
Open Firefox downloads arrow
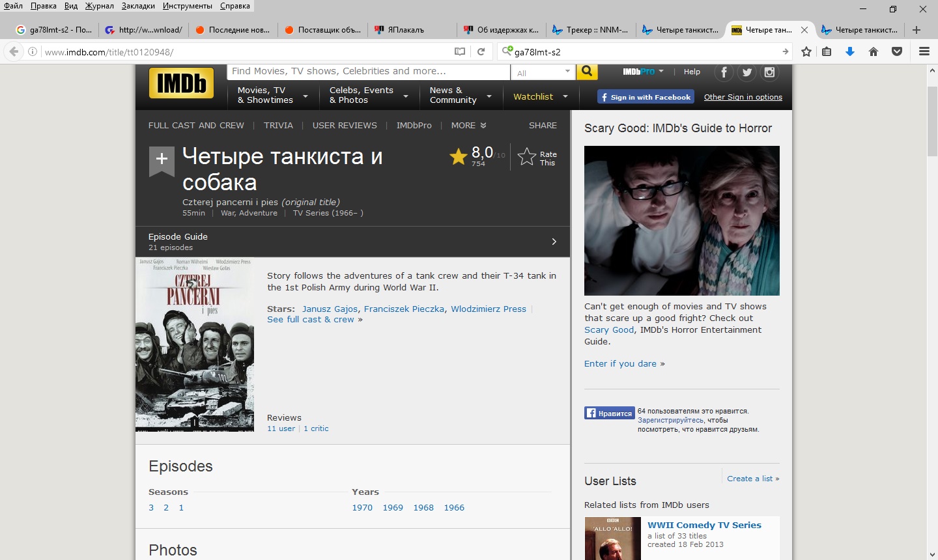tap(850, 51)
